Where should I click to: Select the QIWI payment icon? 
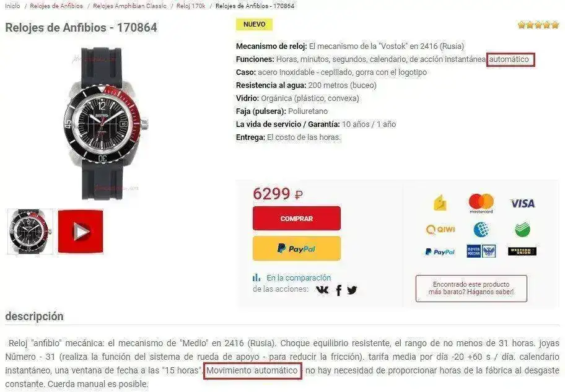[x=440, y=230]
